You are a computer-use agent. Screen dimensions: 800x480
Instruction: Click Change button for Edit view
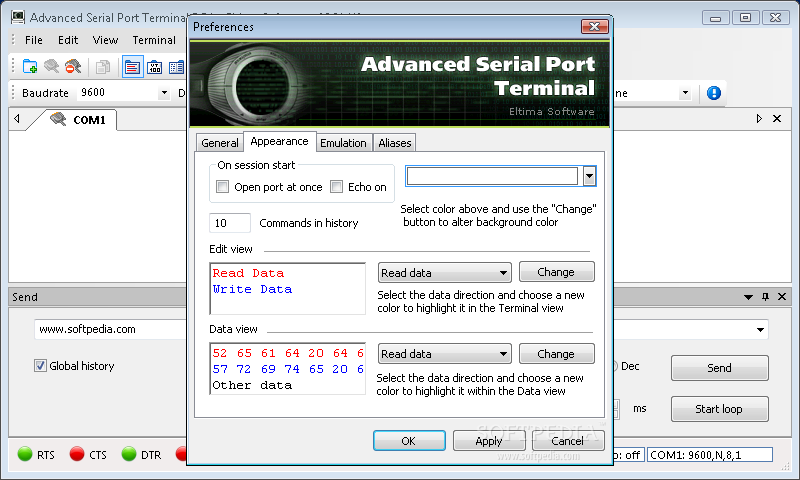point(556,272)
